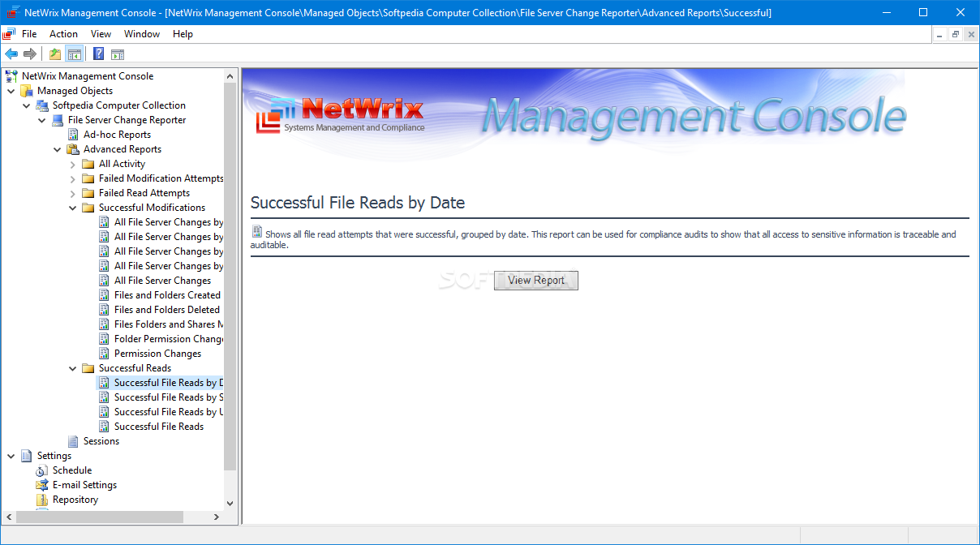The image size is (980, 545).
Task: Click the View Report button
Action: (x=536, y=280)
